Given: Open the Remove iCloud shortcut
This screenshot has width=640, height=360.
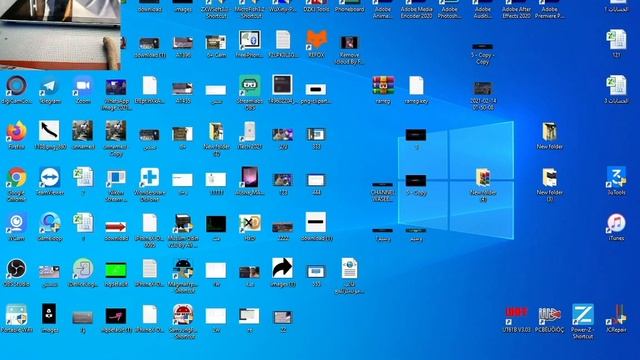Looking at the screenshot, I should pos(349,42).
